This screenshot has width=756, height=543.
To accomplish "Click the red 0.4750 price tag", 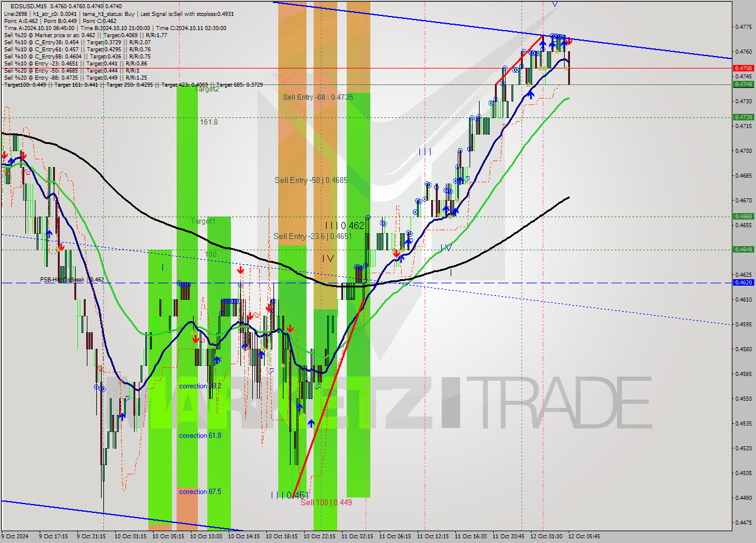I will [x=743, y=68].
